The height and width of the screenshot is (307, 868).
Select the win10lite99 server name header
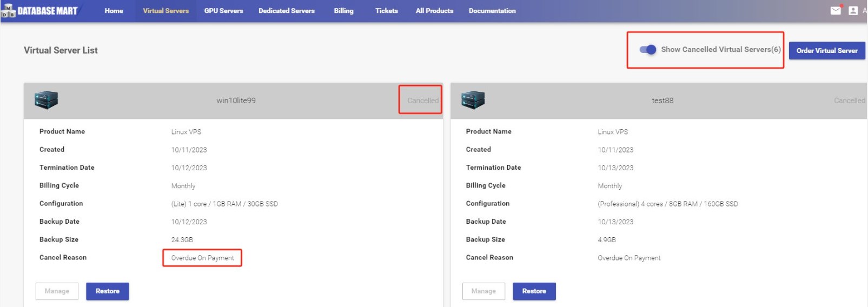(236, 101)
